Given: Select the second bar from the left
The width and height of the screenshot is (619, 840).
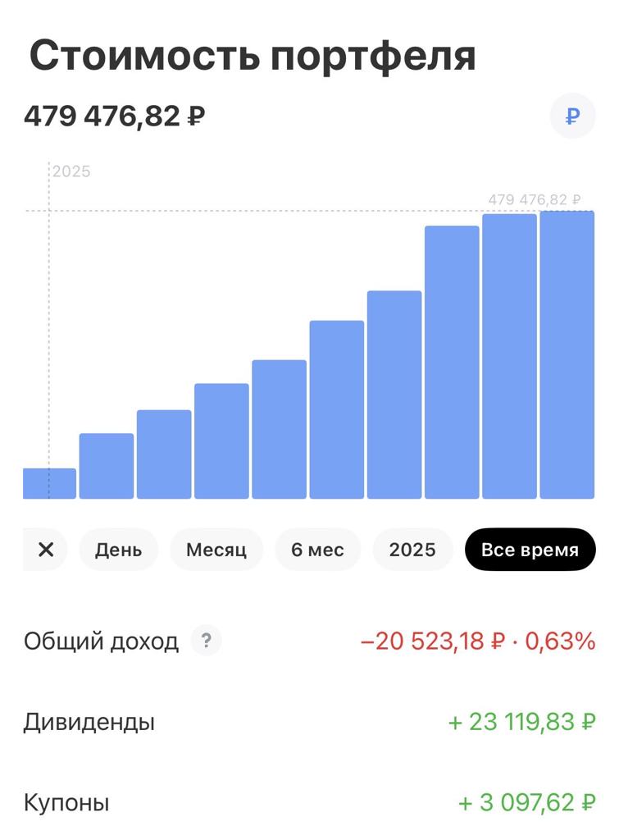Looking at the screenshot, I should coord(107,465).
